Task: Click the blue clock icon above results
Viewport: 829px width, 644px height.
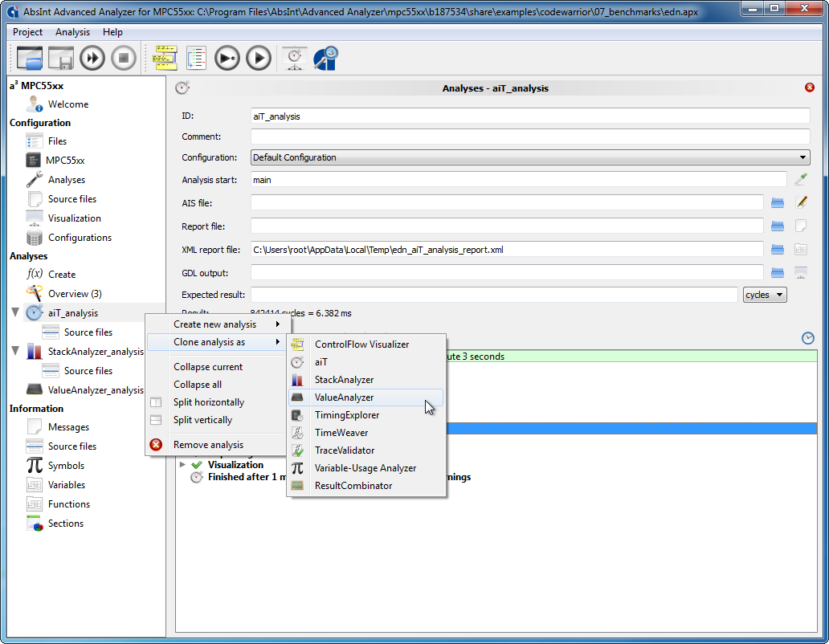Action: click(808, 338)
